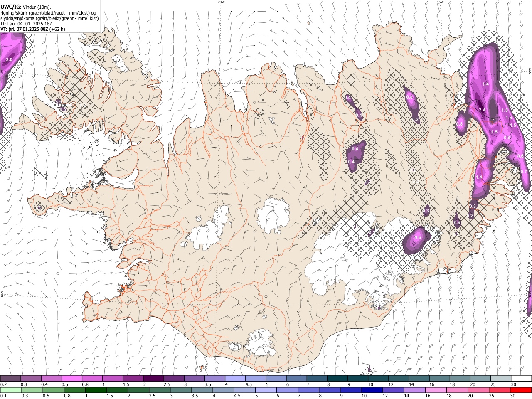Click the "UWC/IG" title text
This screenshot has width=532, height=399.
[10, 7]
